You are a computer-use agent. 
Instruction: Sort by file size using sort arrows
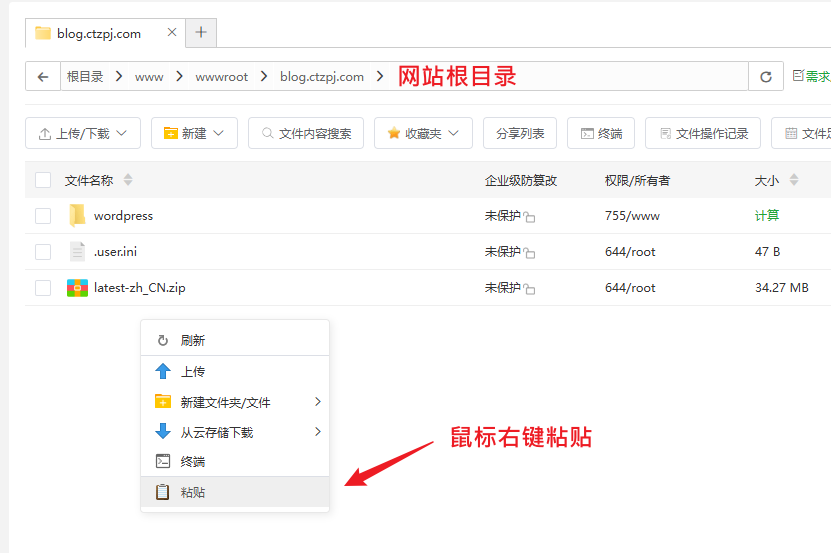[x=794, y=181]
